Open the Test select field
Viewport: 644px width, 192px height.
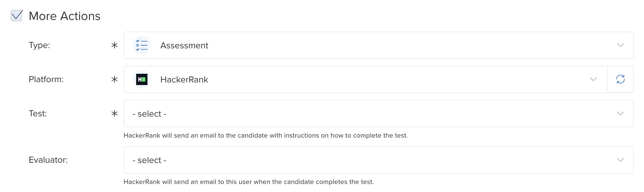[x=378, y=113]
